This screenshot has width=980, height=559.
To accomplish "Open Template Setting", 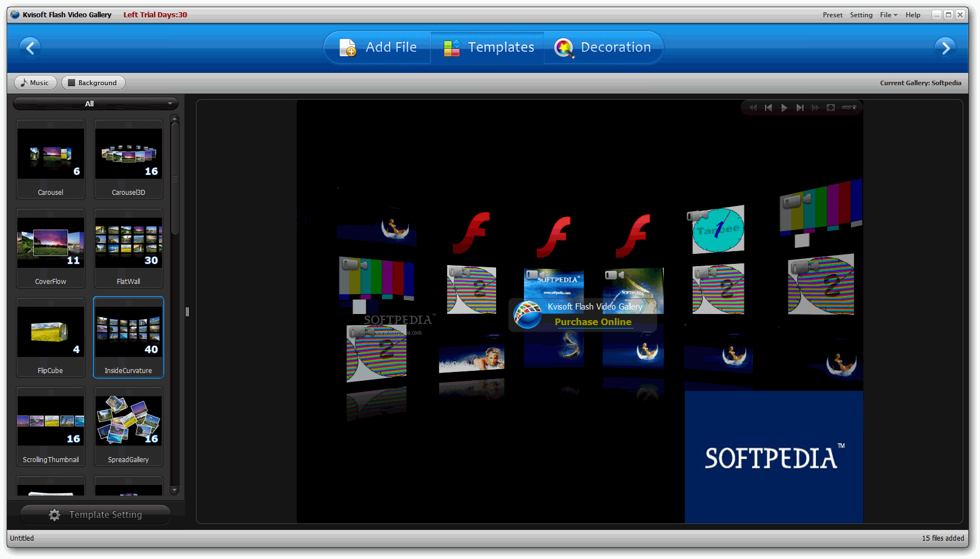I will [x=95, y=514].
